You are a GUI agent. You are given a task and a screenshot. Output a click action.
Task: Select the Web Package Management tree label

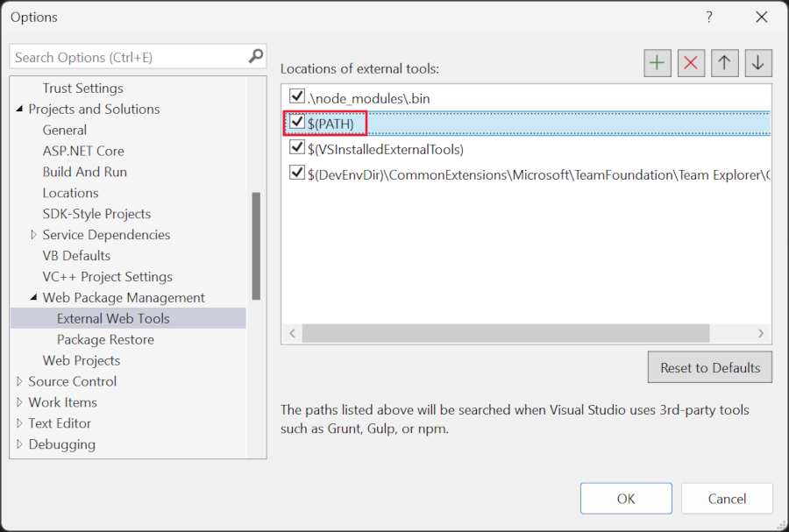coord(124,298)
